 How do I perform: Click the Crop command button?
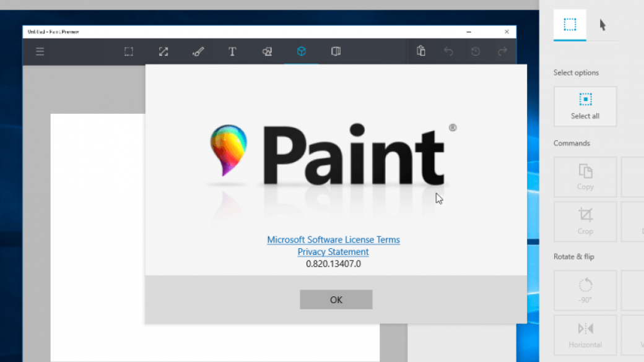pos(585,222)
